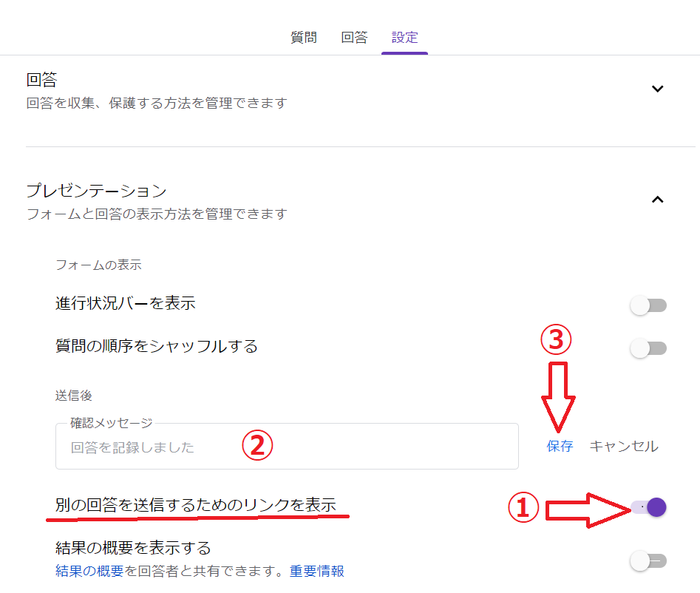Click the プレゼンテーション section heading
The image size is (700, 593).
point(96,191)
